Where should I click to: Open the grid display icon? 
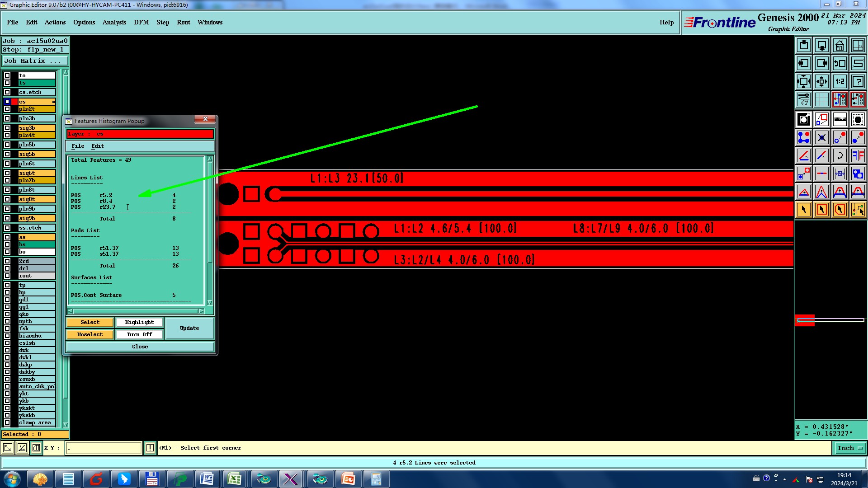pyautogui.click(x=821, y=99)
